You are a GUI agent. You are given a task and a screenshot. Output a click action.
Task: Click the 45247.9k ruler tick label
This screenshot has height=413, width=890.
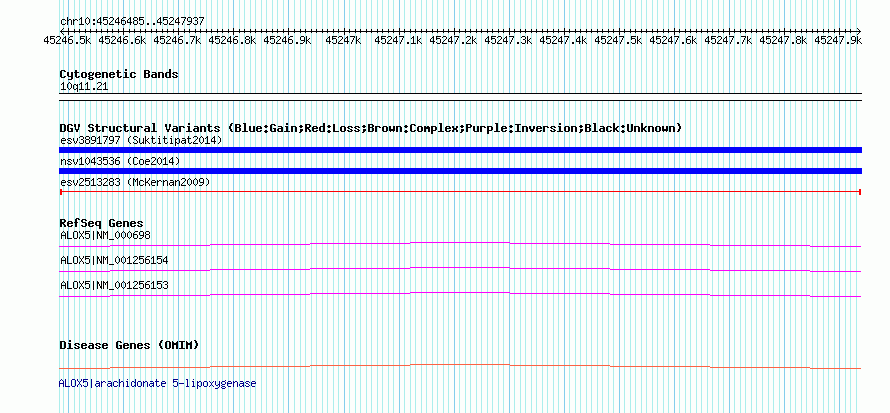click(838, 40)
